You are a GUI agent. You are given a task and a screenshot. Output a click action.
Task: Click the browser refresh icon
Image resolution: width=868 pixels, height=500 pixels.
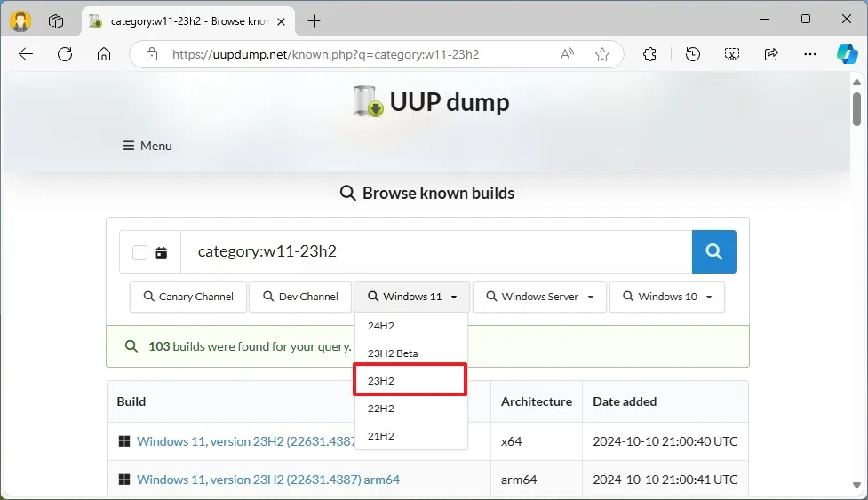[65, 54]
